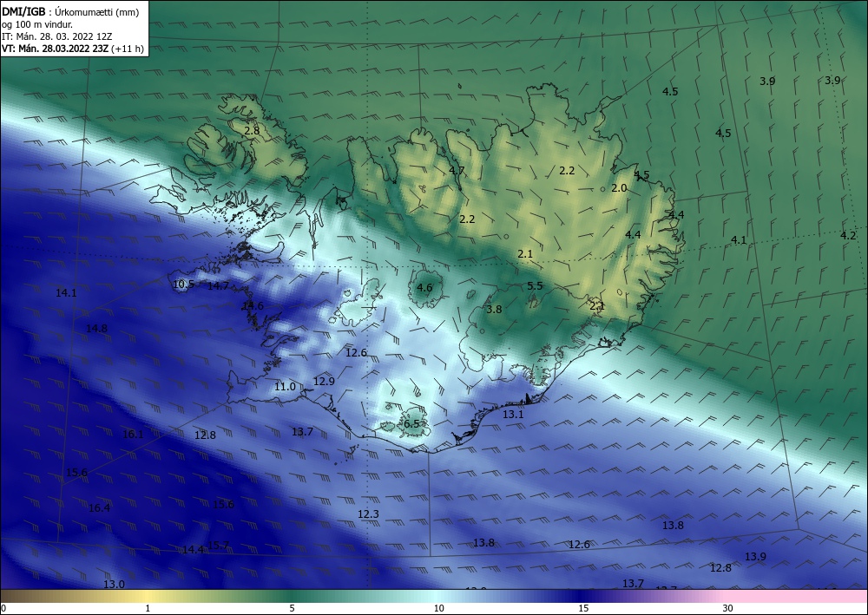This screenshot has height=615, width=868.
Task: Click the 13.0 value near the bottom-left corner
Action: coord(114,584)
